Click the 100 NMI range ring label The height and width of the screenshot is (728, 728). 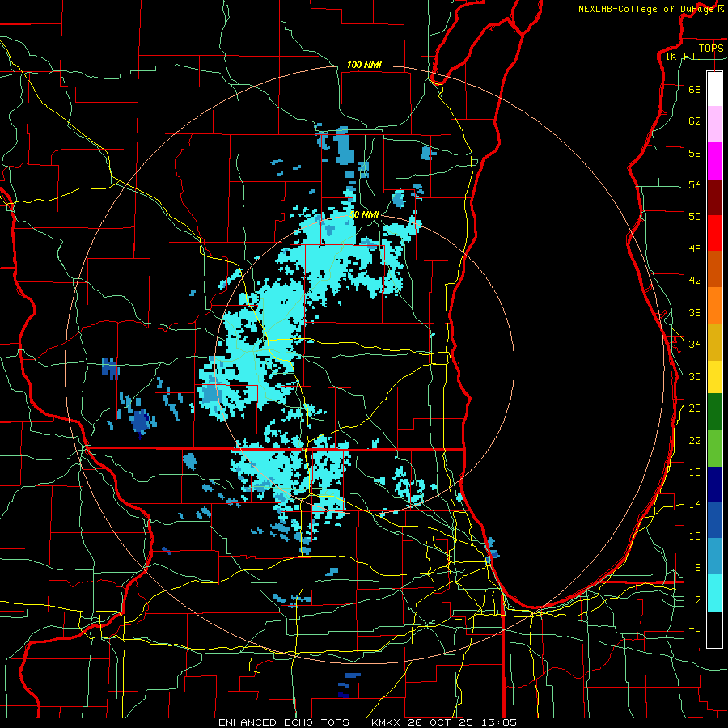364,65
